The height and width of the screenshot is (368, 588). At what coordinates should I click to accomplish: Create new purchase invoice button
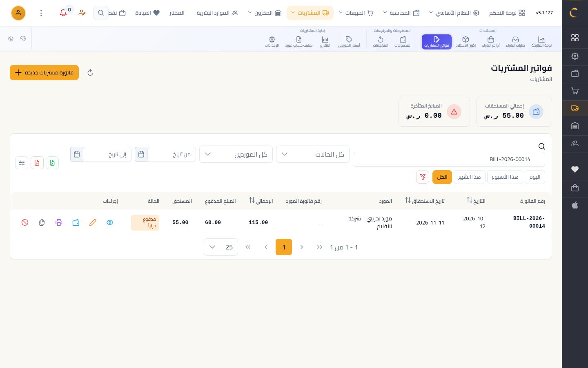pyautogui.click(x=44, y=72)
